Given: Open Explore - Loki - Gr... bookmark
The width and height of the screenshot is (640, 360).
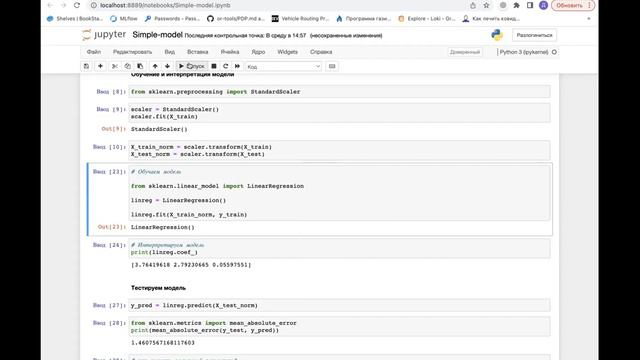Looking at the screenshot, I should tap(427, 19).
